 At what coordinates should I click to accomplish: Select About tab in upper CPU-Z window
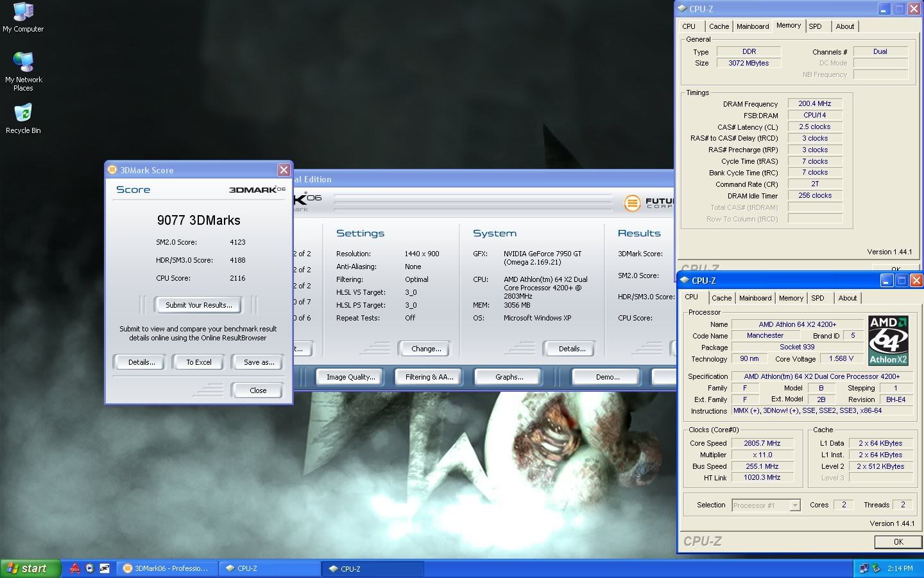pyautogui.click(x=845, y=26)
